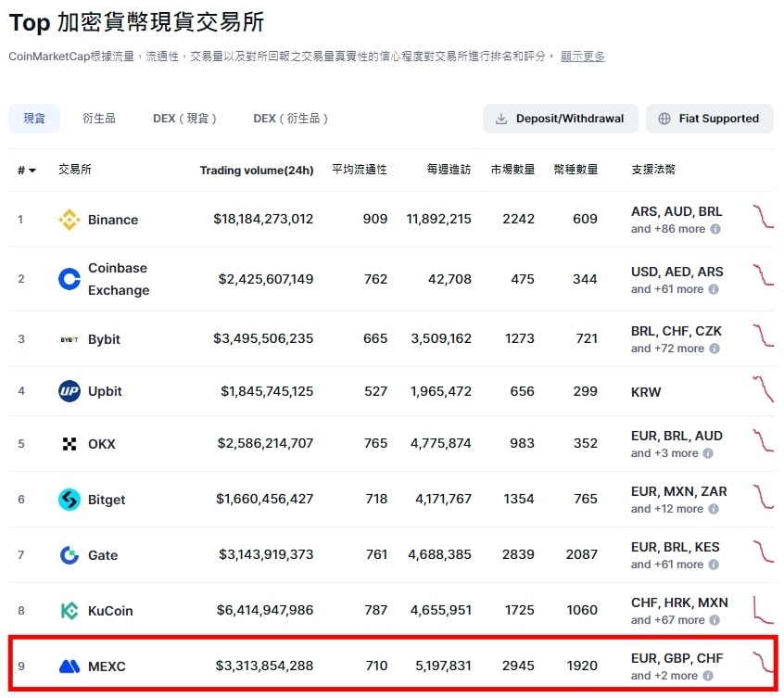
Task: Click the Gate logo icon
Action: (x=69, y=555)
